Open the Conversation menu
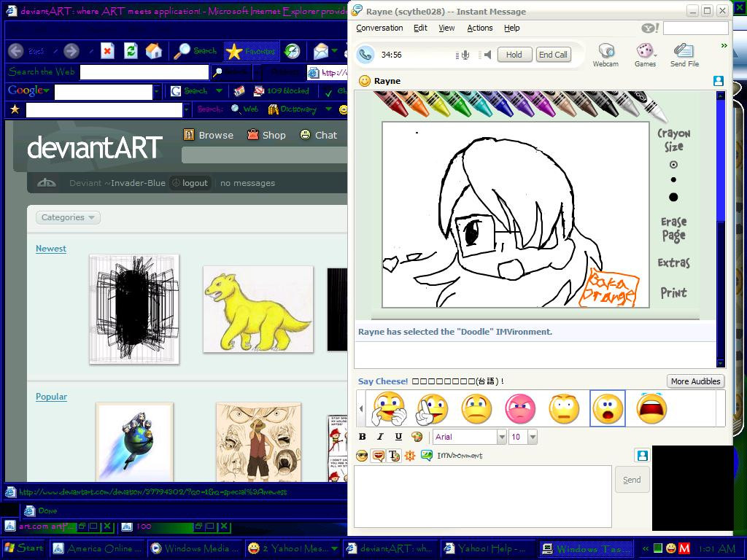This screenshot has width=747, height=560. click(x=379, y=28)
